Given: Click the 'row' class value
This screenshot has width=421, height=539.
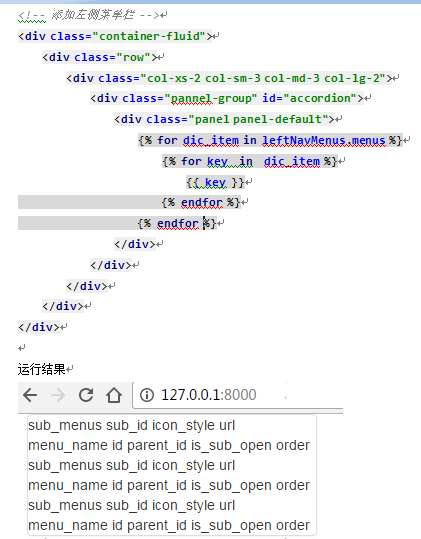Looking at the screenshot, I should 133,57.
